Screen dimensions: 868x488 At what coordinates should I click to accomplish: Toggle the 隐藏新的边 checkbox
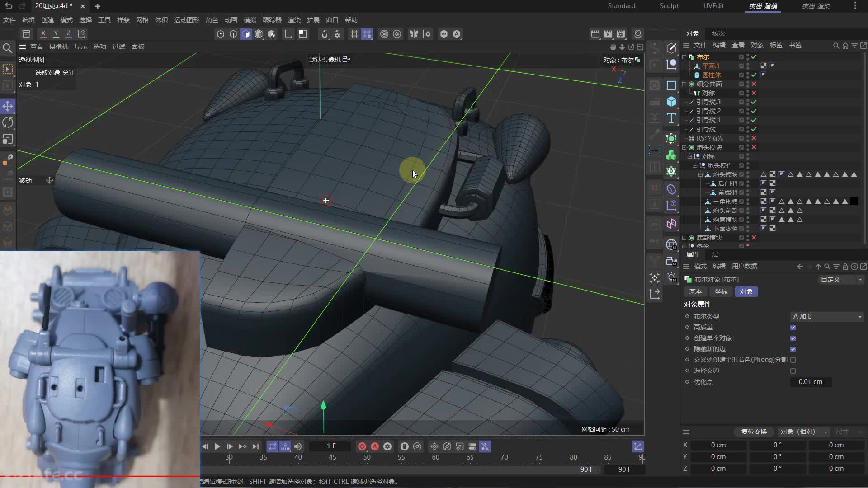pos(793,349)
